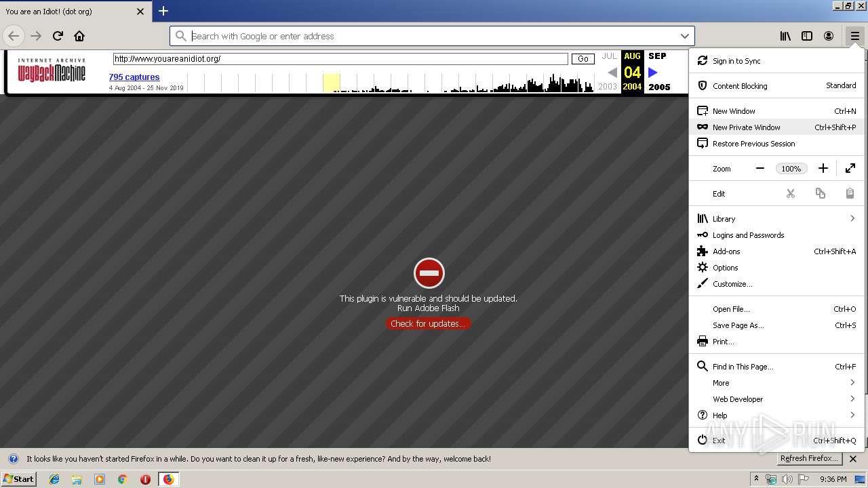Viewport: 868px width, 488px height.
Task: Launch Opera from the taskbar
Action: coord(145,479)
